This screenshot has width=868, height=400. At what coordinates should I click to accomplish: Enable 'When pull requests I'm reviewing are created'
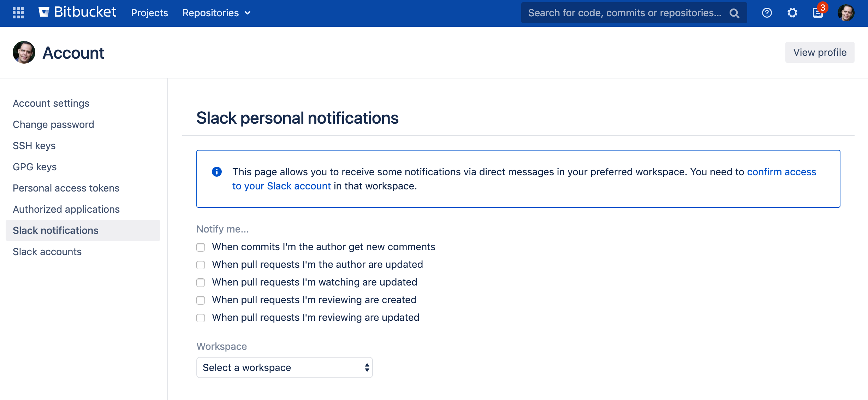[201, 300]
